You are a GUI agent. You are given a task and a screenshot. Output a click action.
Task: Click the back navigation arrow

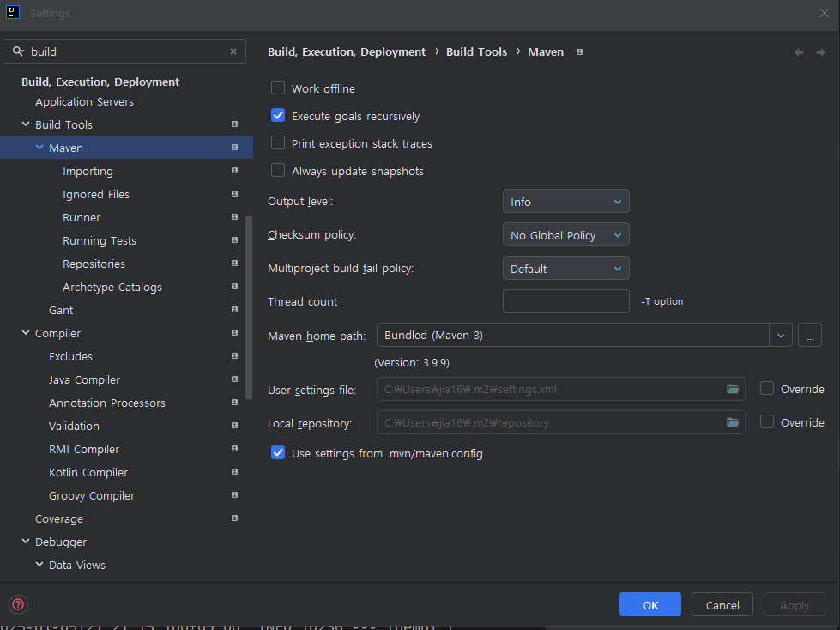(799, 52)
